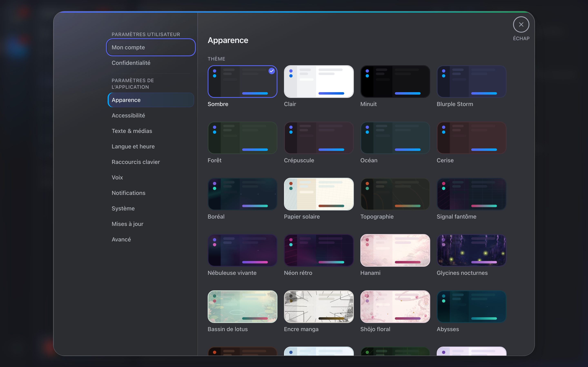Close settings with the ÉCHAP X icon
The image size is (588, 367).
coord(521,24)
